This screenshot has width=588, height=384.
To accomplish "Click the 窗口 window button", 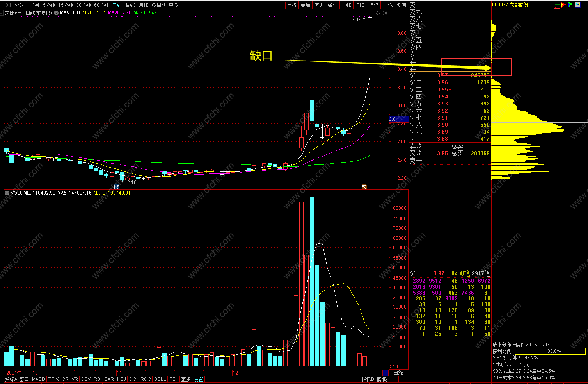I will pos(24,379).
